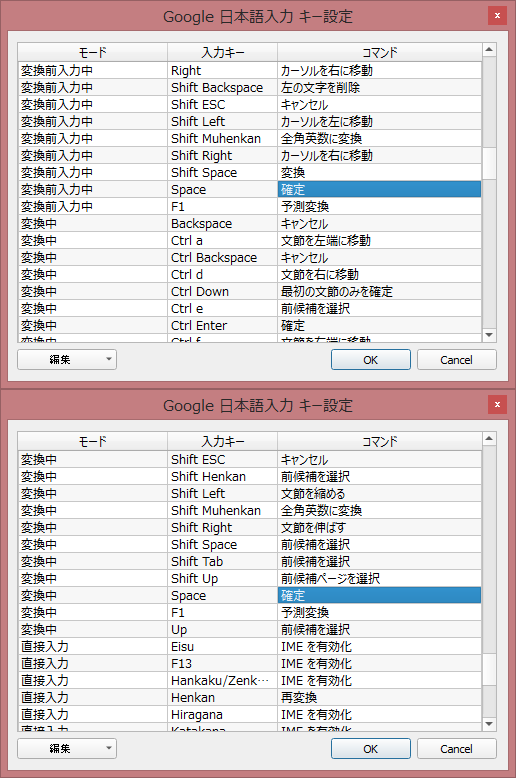The width and height of the screenshot is (516, 778).
Task: Select the 'Shift Backspace' key cell
Action: click(x=222, y=87)
